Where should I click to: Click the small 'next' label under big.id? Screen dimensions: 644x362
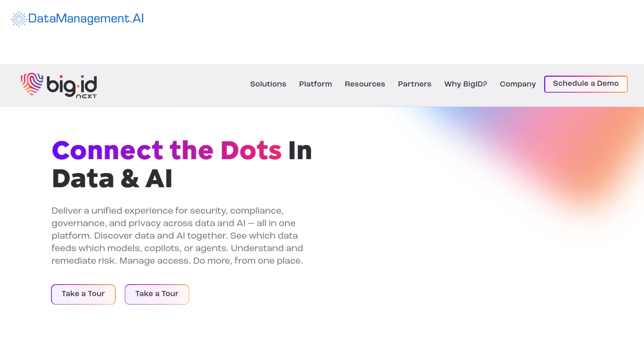tap(86, 96)
